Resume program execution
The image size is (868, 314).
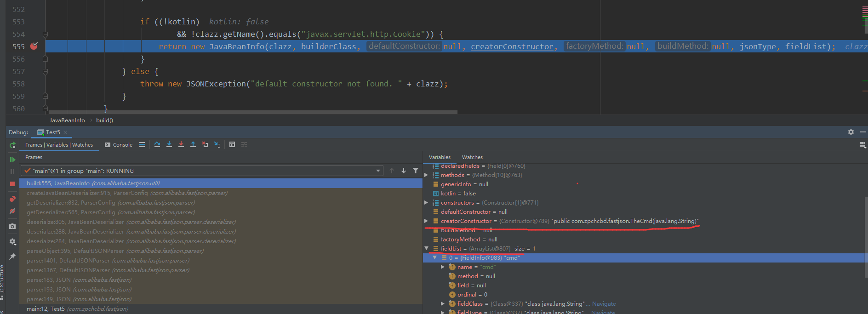point(12,160)
